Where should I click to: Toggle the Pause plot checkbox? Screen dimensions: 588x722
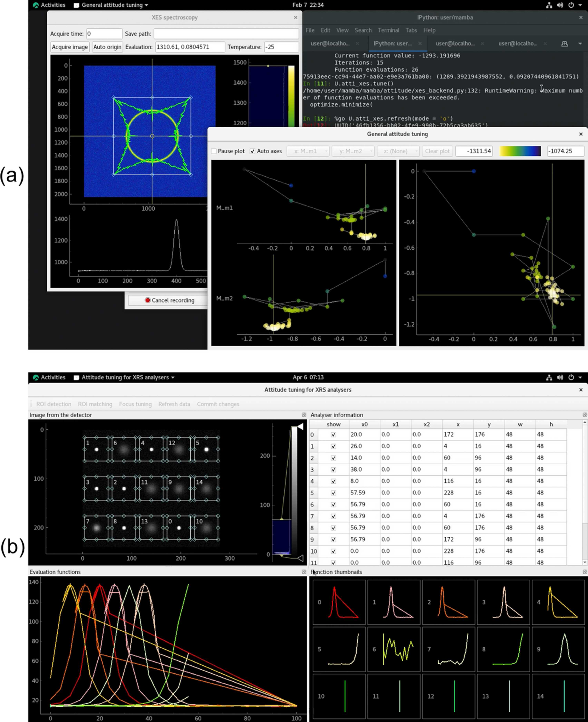(214, 151)
